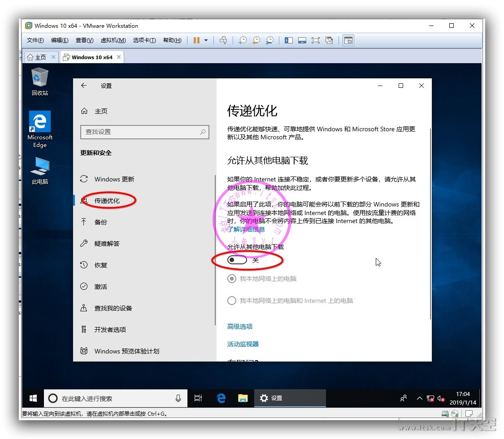Enter full screen mode in VMware toolbar
The image size is (504, 439).
click(x=316, y=40)
